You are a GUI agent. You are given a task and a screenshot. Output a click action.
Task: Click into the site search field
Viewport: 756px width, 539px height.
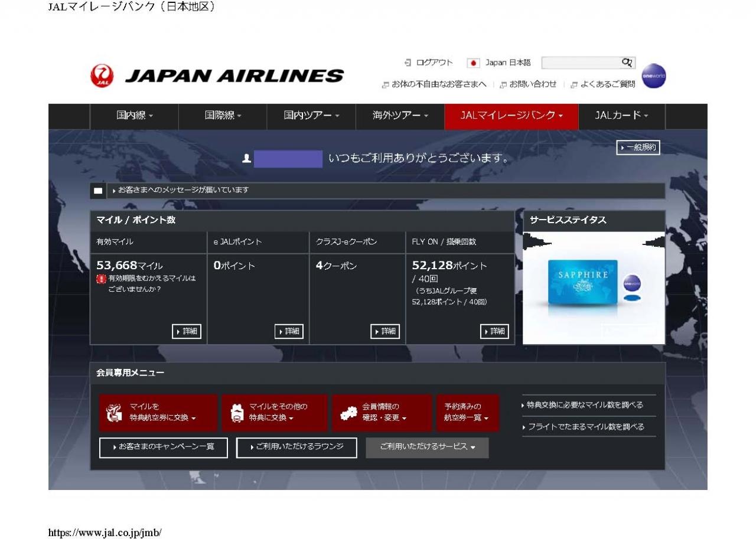pos(580,63)
